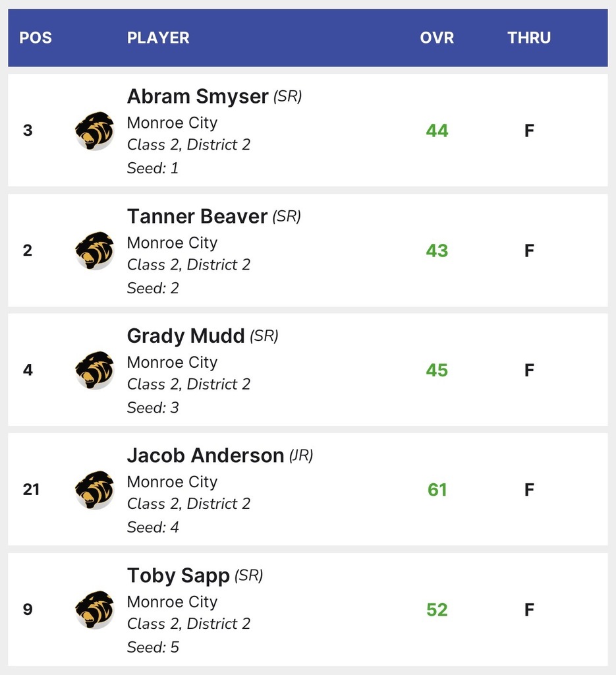Sort by the PLAYER column header
Screen dimensions: 616x675
tap(158, 38)
